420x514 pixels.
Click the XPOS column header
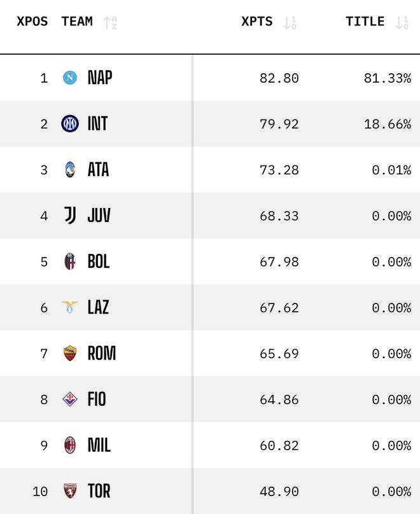point(32,22)
